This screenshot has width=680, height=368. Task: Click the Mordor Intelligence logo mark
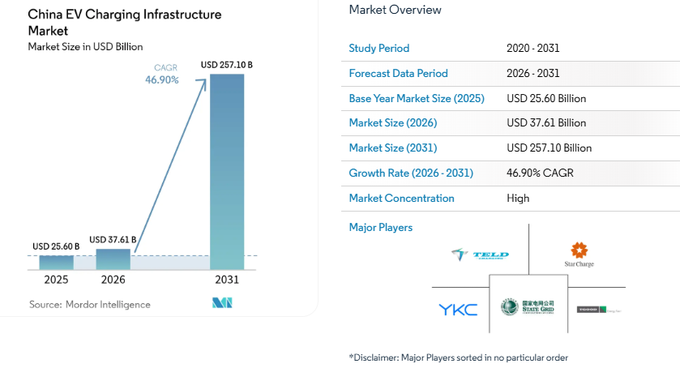pyautogui.click(x=222, y=303)
